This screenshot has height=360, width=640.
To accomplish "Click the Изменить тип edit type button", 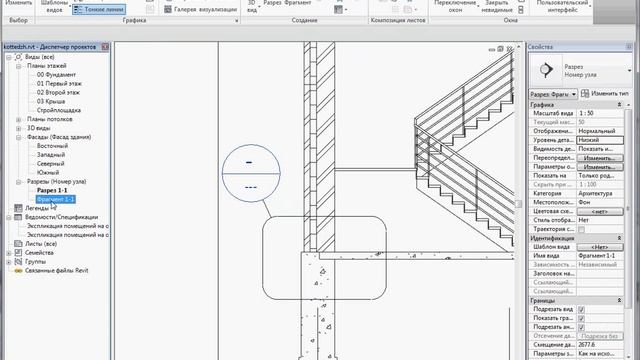I will click(605, 94).
